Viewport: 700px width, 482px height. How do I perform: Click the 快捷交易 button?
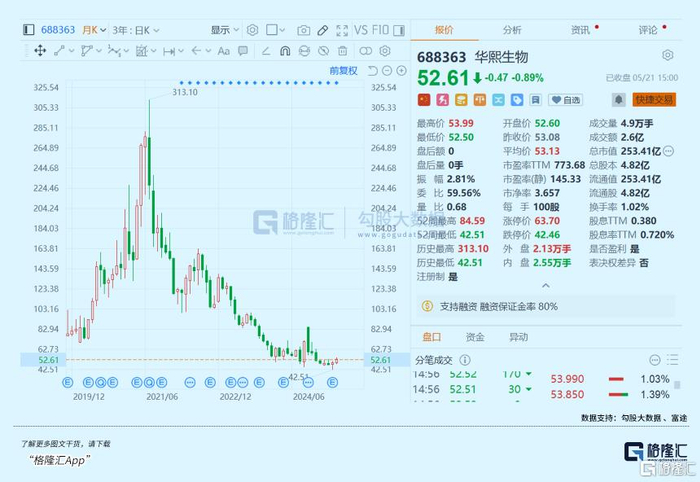point(654,100)
